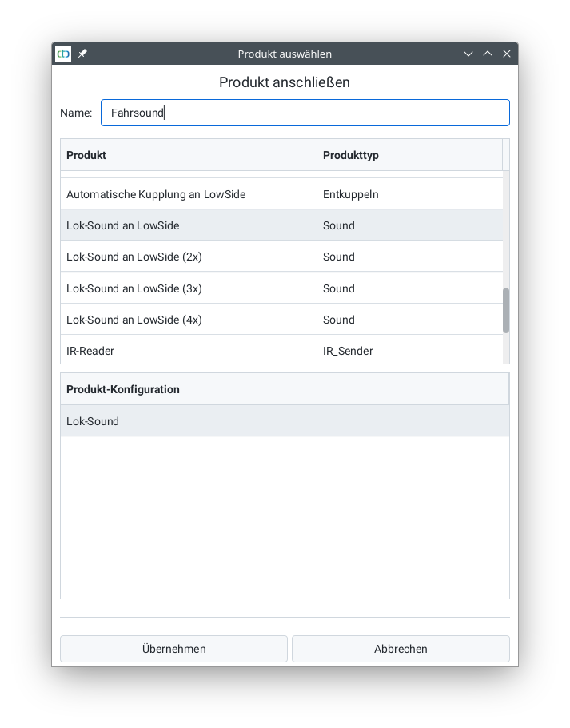Choose Lok-Sound an LowSide (2x)
This screenshot has height=728, width=570.
click(x=134, y=257)
